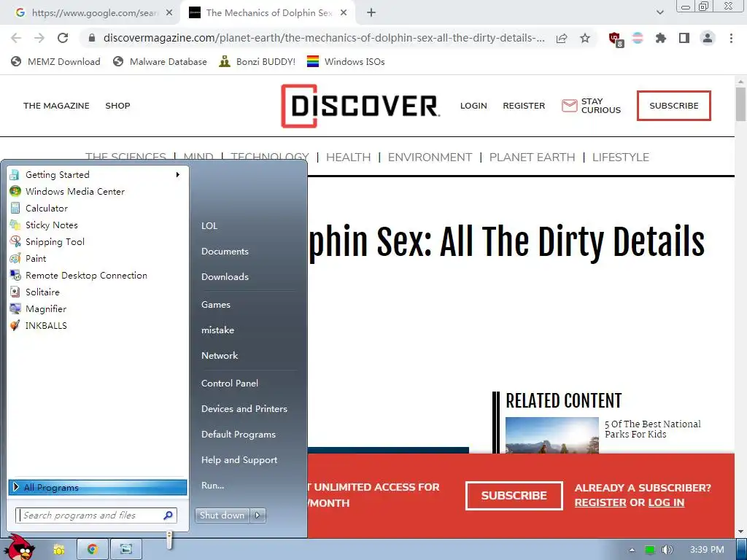The image size is (747, 560).
Task: Open the LOL user folder
Action: coord(209,226)
